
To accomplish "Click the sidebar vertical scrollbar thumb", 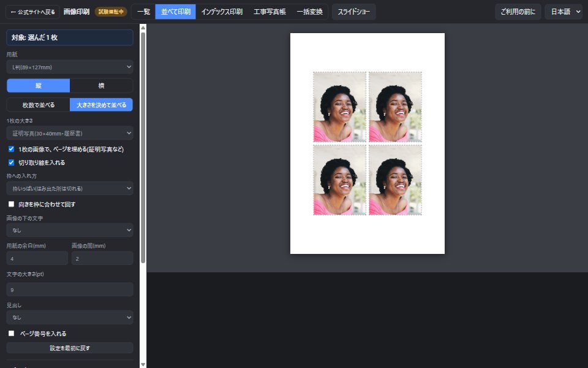I will coord(143,148).
